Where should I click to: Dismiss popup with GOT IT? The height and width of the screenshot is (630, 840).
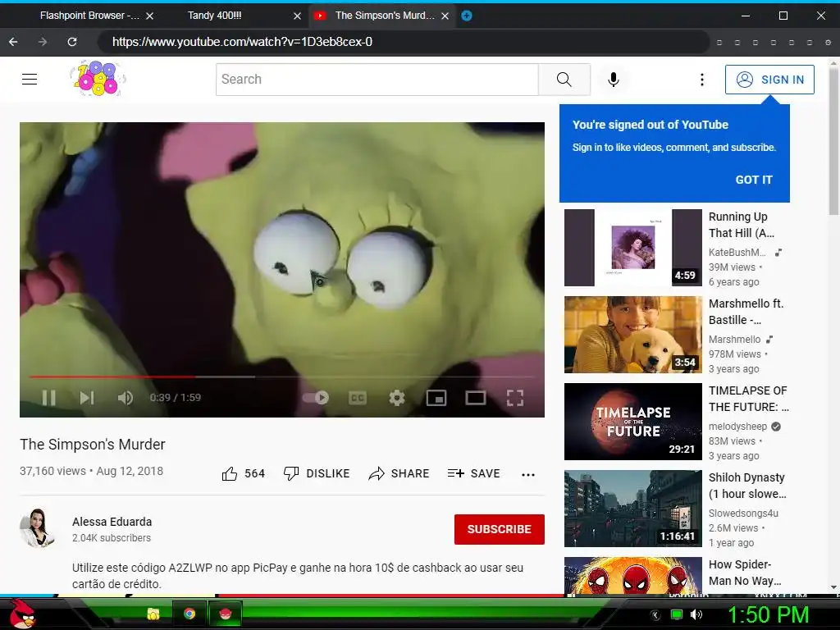tap(754, 180)
